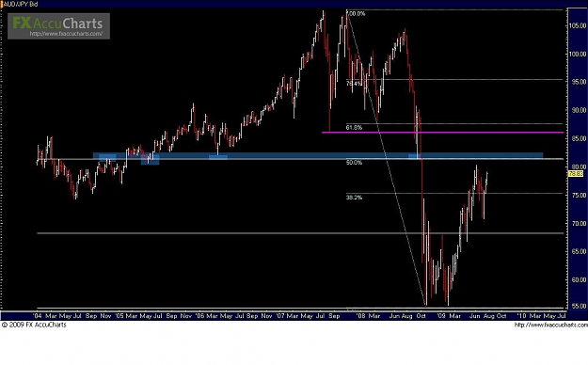
Task: Select the 'AUD/JPY Bid' chart title
Action: (x=20, y=4)
